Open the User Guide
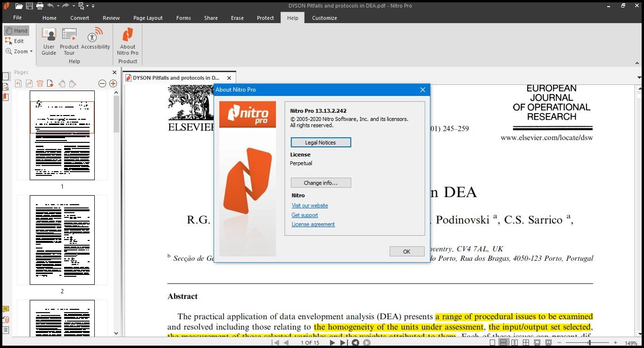Screen dimensions: 644x348 click(x=49, y=41)
